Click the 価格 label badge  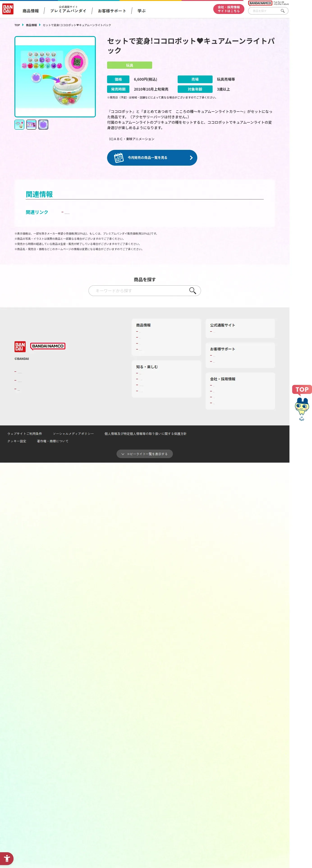pyautogui.click(x=118, y=79)
